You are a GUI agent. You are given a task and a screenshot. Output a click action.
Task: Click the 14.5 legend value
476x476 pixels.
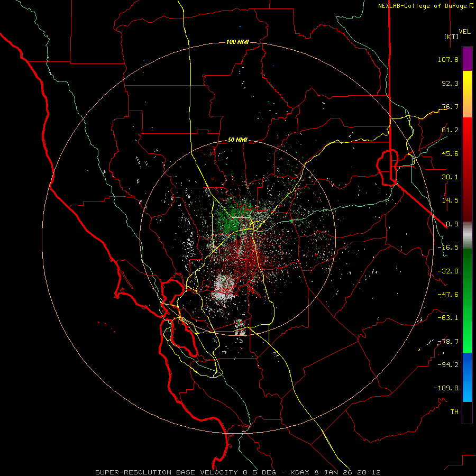[x=450, y=200]
